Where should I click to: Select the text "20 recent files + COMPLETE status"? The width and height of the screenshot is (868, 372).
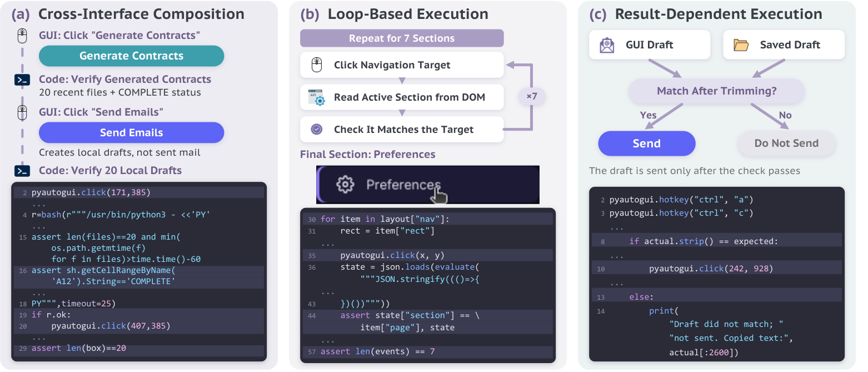click(x=120, y=93)
